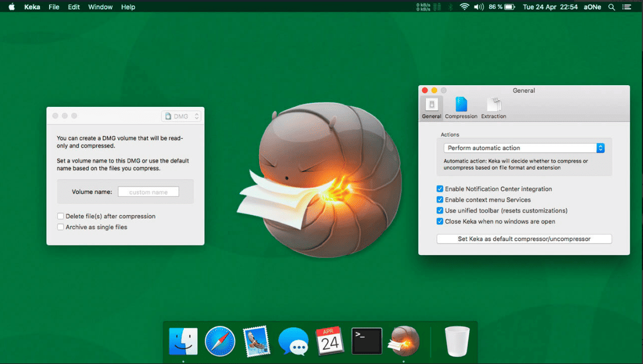Click the network speed monitor in menu bar
The image size is (643, 364).
click(x=428, y=7)
